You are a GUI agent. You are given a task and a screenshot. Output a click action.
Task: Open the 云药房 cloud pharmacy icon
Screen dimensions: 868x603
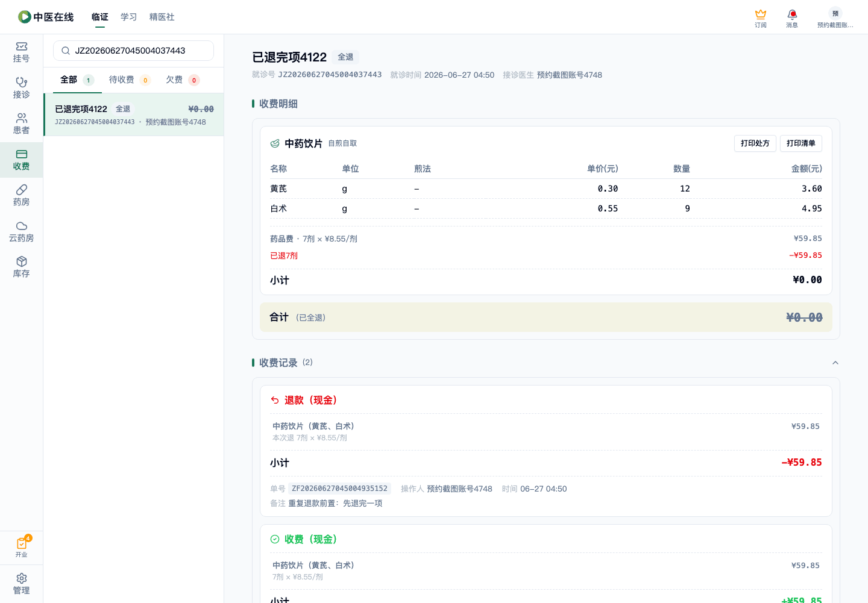pos(21,231)
